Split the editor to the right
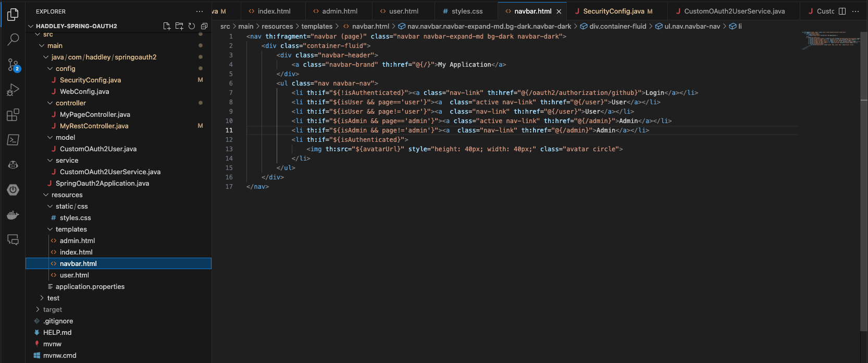868x363 pixels. (842, 11)
